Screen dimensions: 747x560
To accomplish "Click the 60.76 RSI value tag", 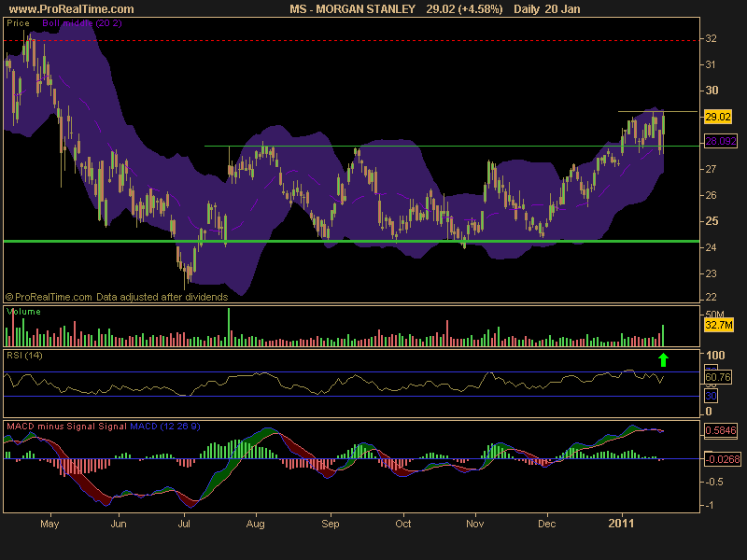I will [717, 377].
